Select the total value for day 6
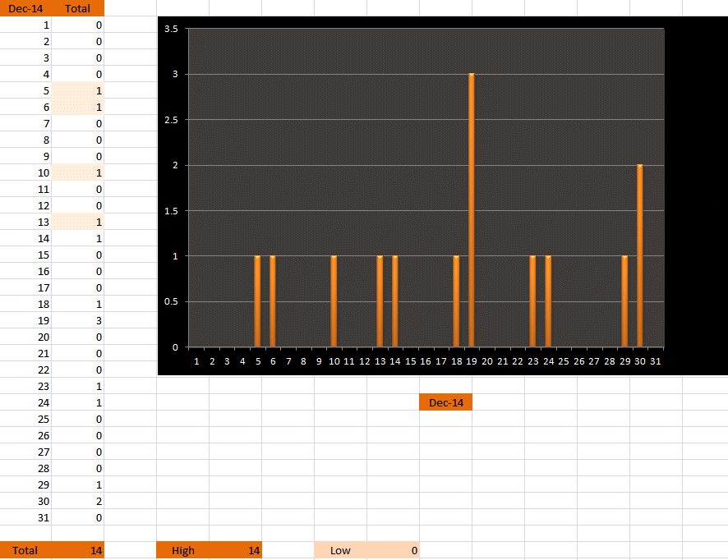The image size is (728, 560). [77, 108]
